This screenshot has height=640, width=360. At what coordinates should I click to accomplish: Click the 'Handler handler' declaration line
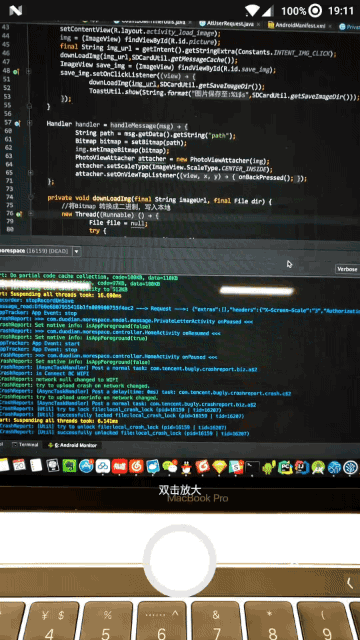pos(117,125)
